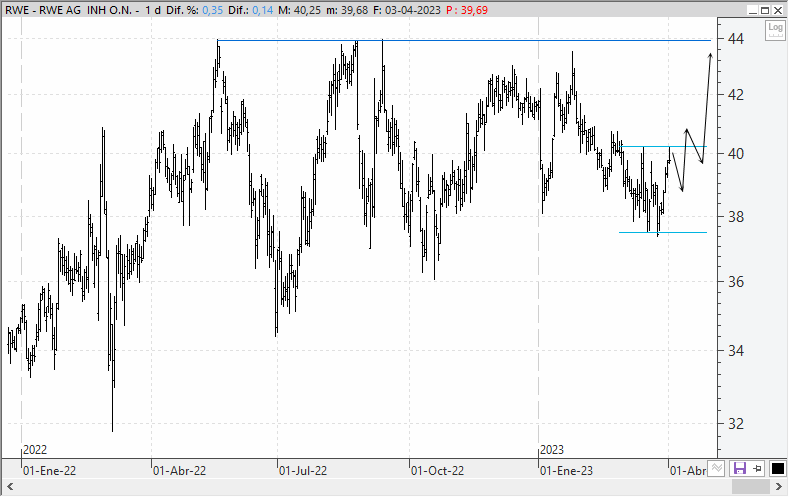Click the 'P : 39,69' red price
789x497 pixels.
point(467,10)
